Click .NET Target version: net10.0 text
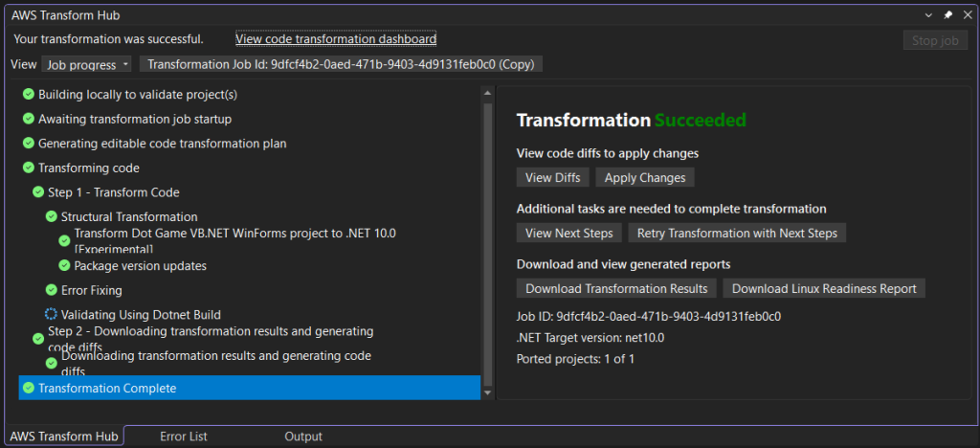980x448 pixels. [590, 338]
